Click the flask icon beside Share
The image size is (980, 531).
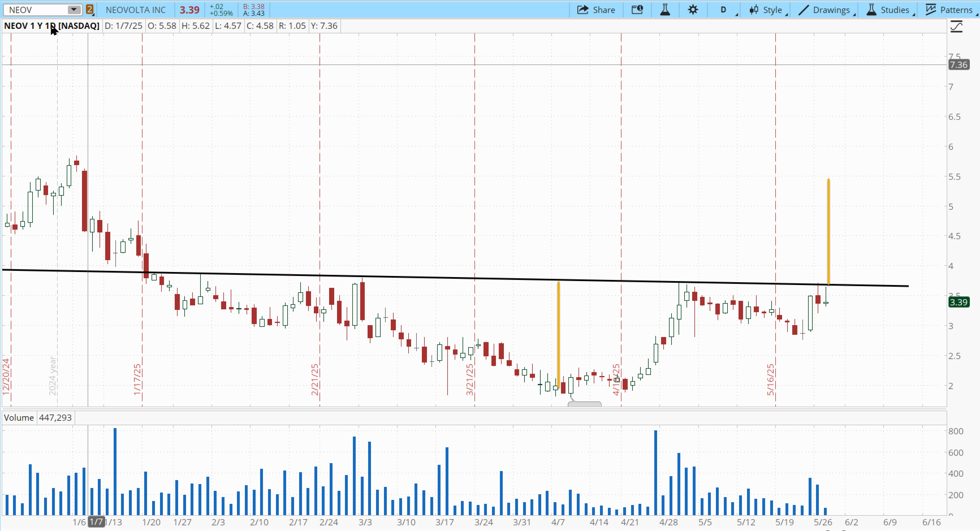[665, 10]
